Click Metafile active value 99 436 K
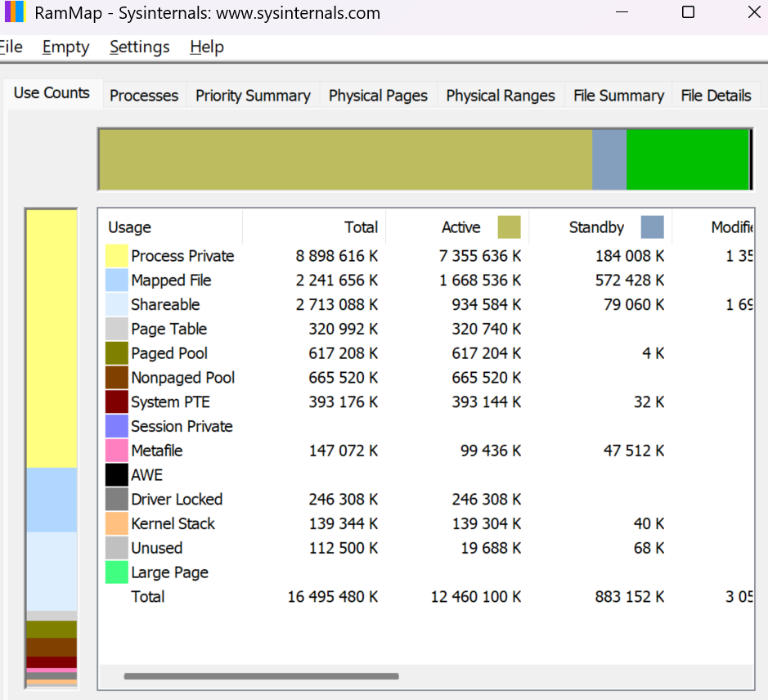Image resolution: width=768 pixels, height=700 pixels. tap(490, 451)
